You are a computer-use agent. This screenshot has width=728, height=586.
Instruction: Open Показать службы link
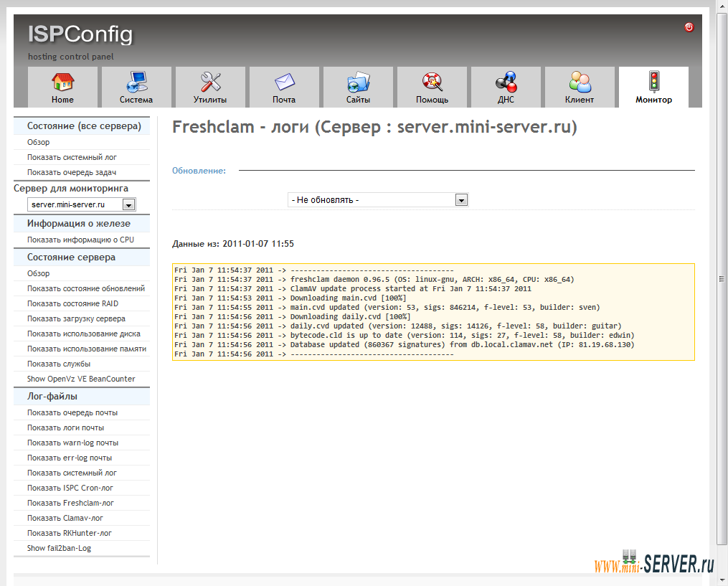coord(59,364)
